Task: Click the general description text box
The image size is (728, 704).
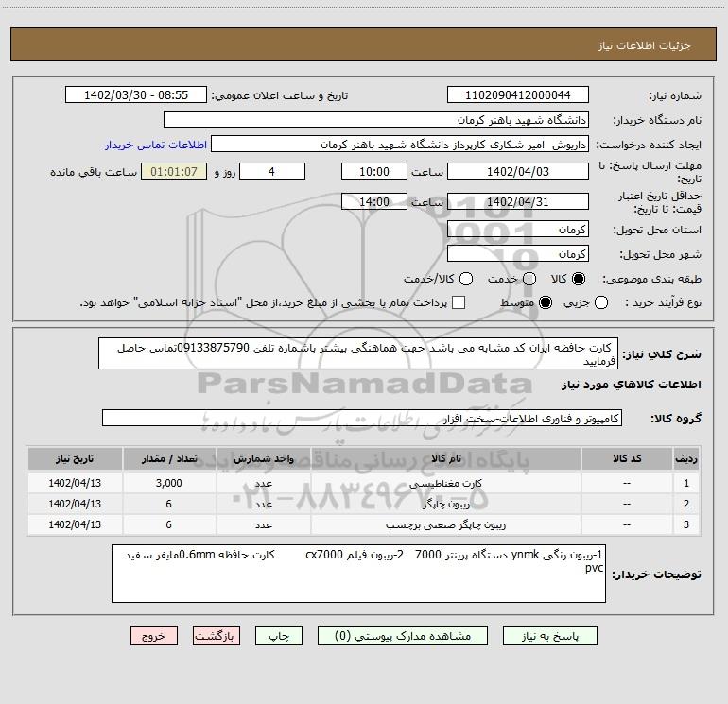Action: 358,354
